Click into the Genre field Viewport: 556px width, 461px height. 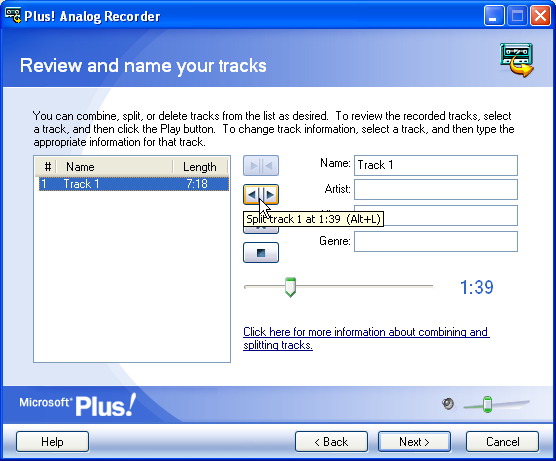click(x=436, y=241)
